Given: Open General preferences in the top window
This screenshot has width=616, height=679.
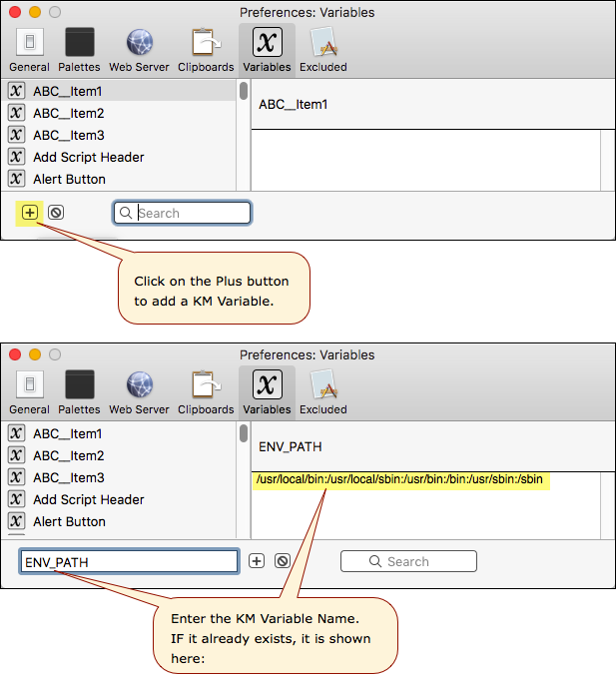Looking at the screenshot, I should tap(29, 50).
